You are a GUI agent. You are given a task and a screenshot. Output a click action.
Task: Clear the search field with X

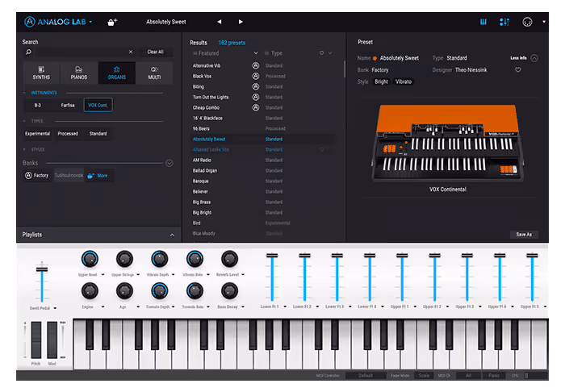[x=131, y=52]
